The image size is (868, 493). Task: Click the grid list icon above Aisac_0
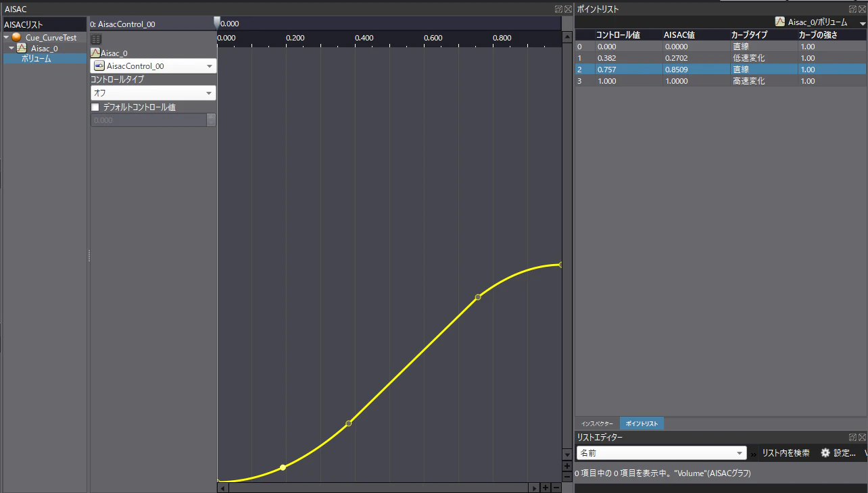click(96, 40)
